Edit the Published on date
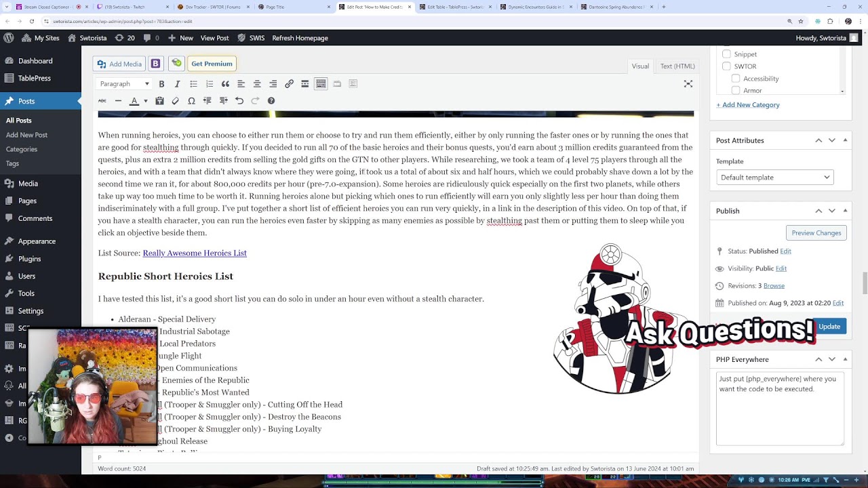The width and height of the screenshot is (868, 488). click(838, 303)
